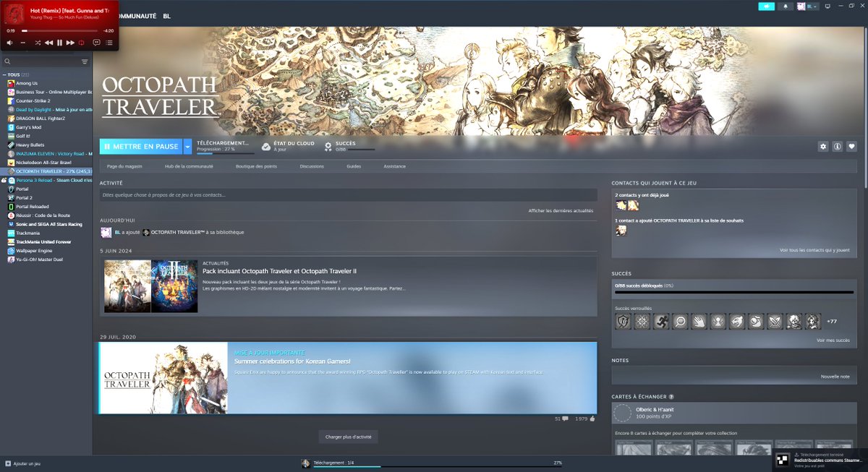This screenshot has height=472, width=868.
Task: Add game to favorites heart icon
Action: (852, 146)
